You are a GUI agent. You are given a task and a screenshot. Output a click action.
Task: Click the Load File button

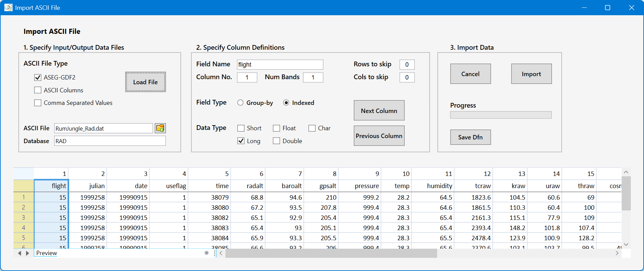pos(146,82)
